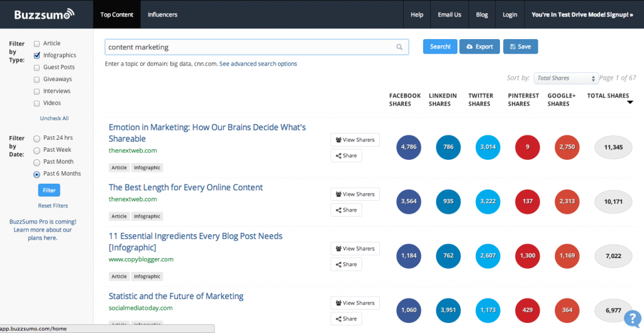The image size is (644, 333).
Task: Click Facebook shares circle showing 1,184
Action: point(409,256)
